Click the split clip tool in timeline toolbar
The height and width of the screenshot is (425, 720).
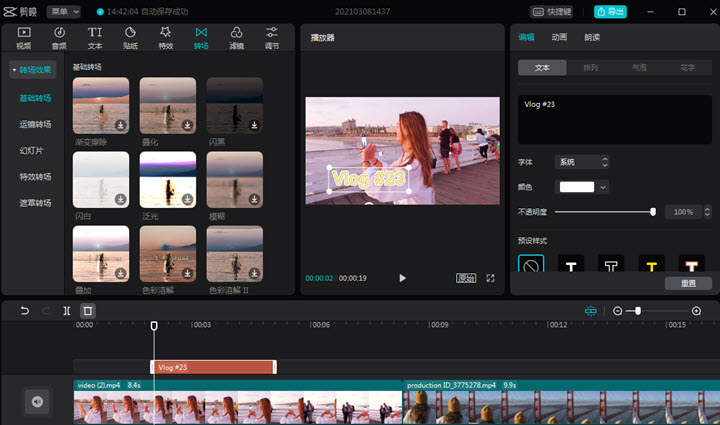(66, 311)
